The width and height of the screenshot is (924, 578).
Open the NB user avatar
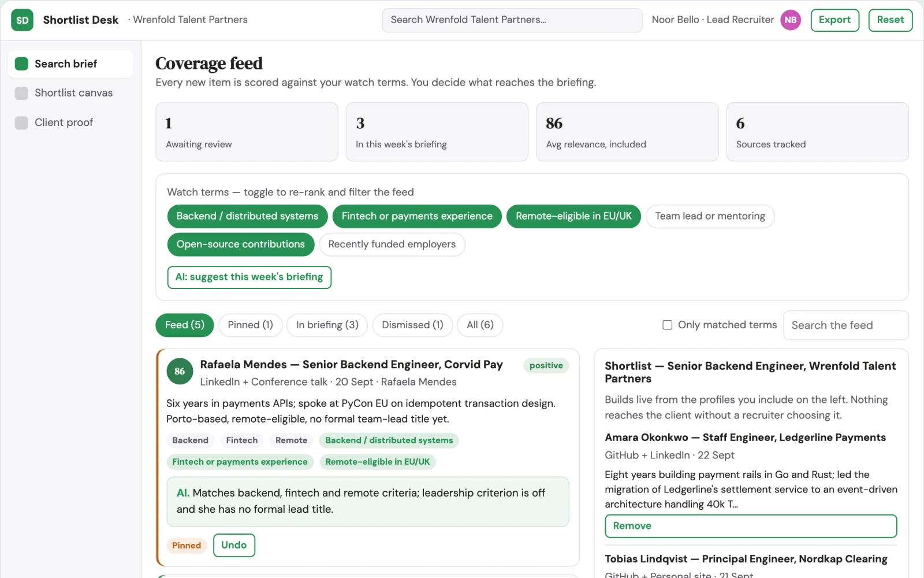coord(791,20)
